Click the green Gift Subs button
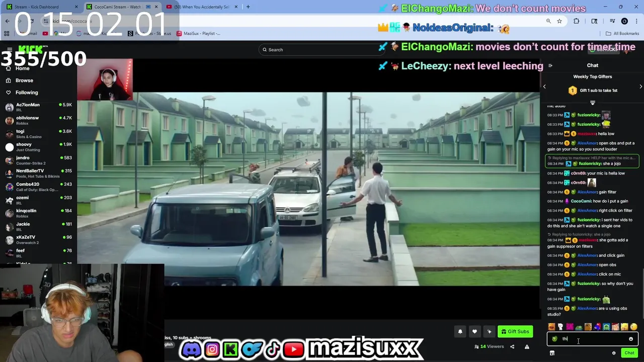644x362 pixels. [515, 331]
